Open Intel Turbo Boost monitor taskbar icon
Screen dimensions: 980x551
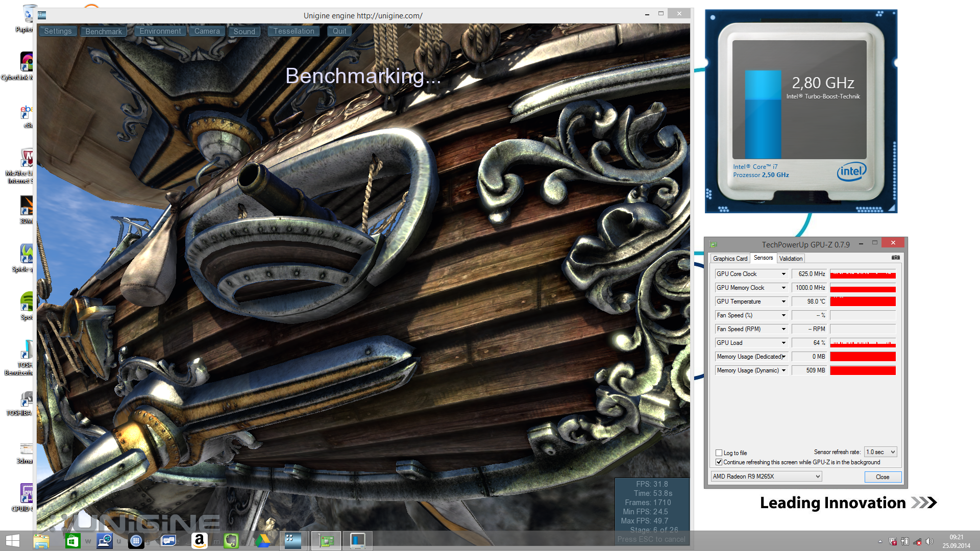click(357, 541)
